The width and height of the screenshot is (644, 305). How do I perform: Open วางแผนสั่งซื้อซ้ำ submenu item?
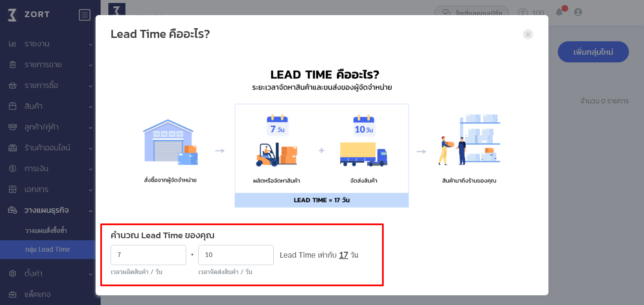46,231
